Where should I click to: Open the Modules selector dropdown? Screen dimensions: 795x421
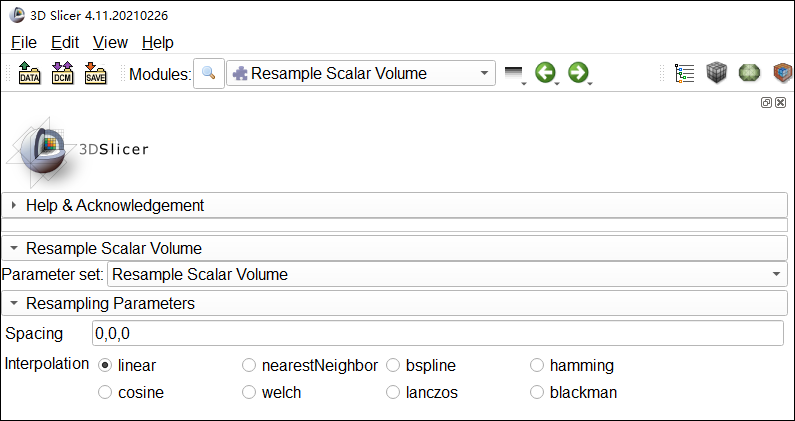point(361,73)
